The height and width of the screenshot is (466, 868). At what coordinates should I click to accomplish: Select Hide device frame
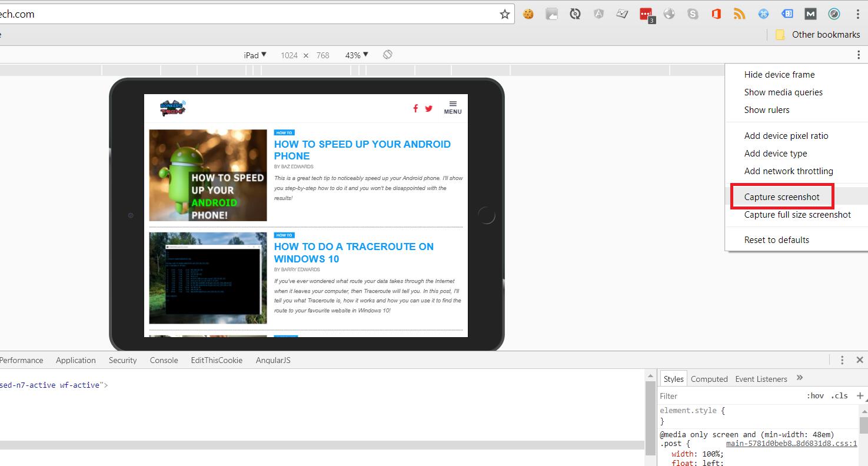pos(779,75)
